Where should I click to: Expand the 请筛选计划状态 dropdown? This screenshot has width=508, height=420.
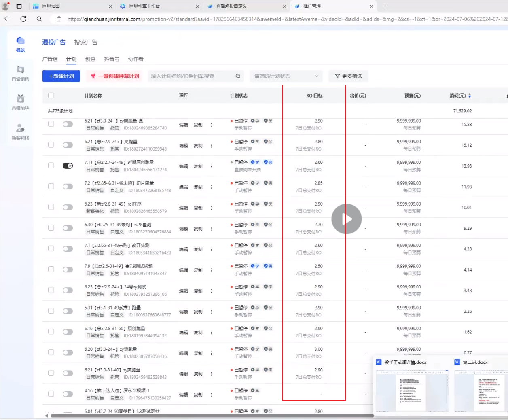click(x=286, y=76)
